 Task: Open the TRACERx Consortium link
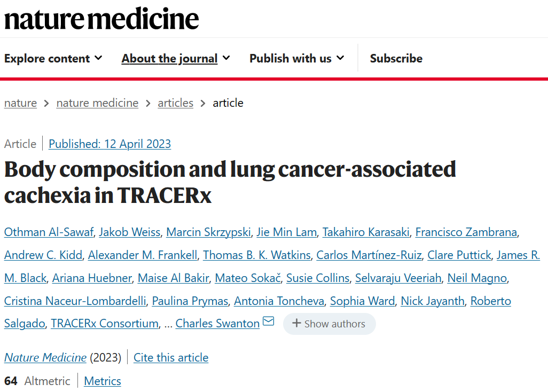point(105,324)
